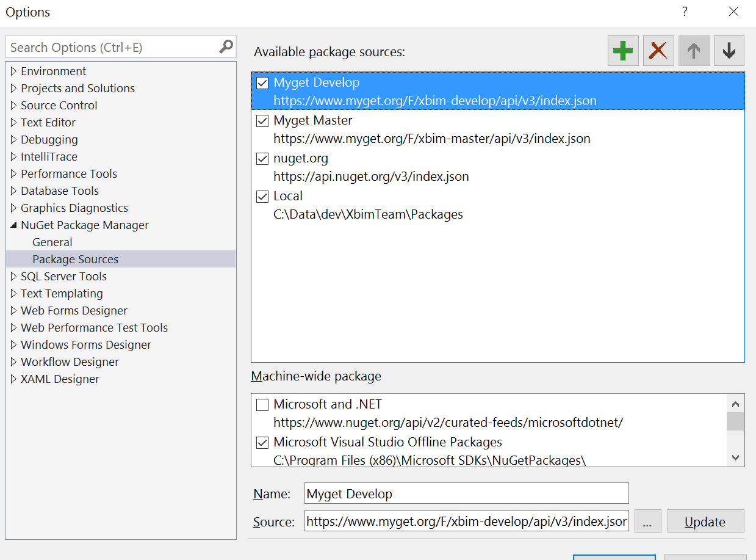Click the Update button
Viewport: 756px width, 560px height.
pos(705,521)
